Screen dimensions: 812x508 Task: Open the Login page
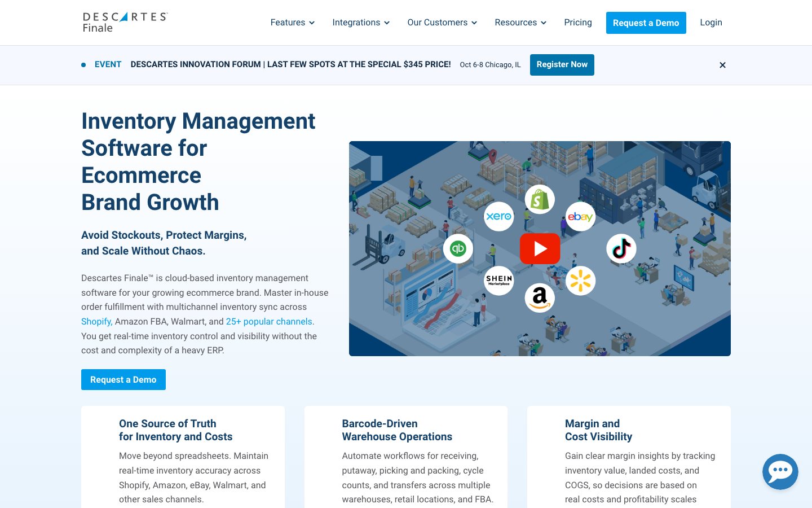click(x=711, y=23)
